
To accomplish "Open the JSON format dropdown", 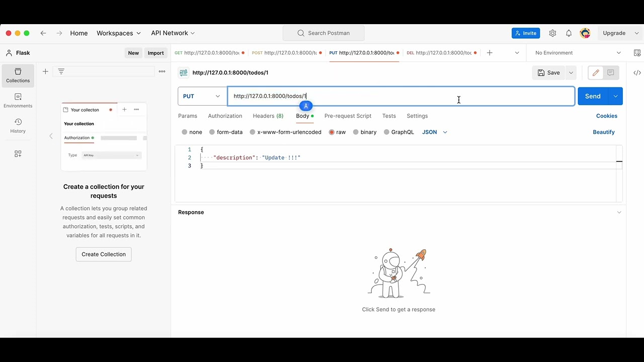I will [434, 132].
